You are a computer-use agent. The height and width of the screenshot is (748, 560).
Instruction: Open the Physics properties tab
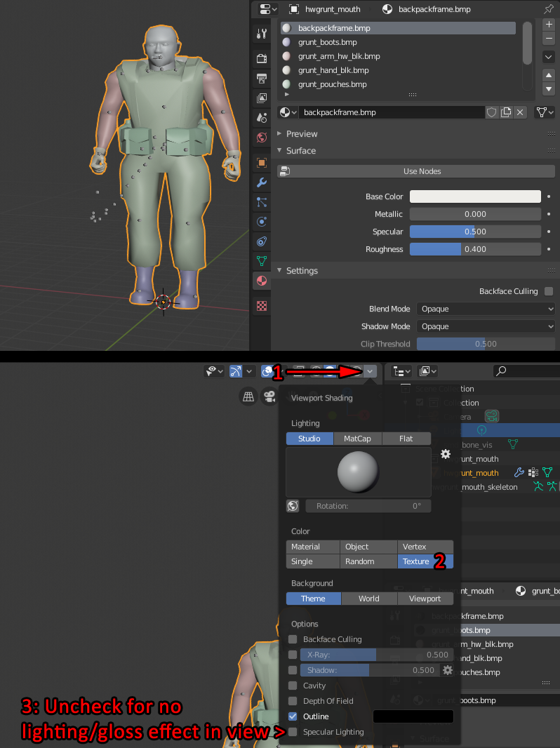(261, 221)
